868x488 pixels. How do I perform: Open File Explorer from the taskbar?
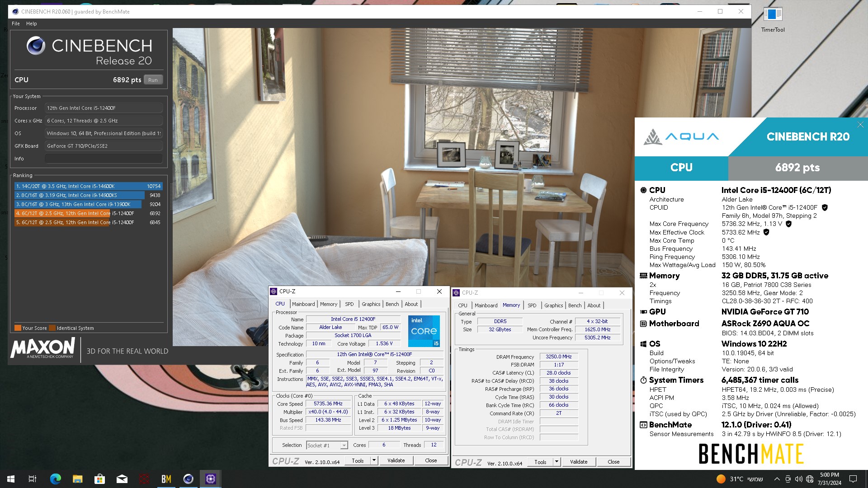77,479
